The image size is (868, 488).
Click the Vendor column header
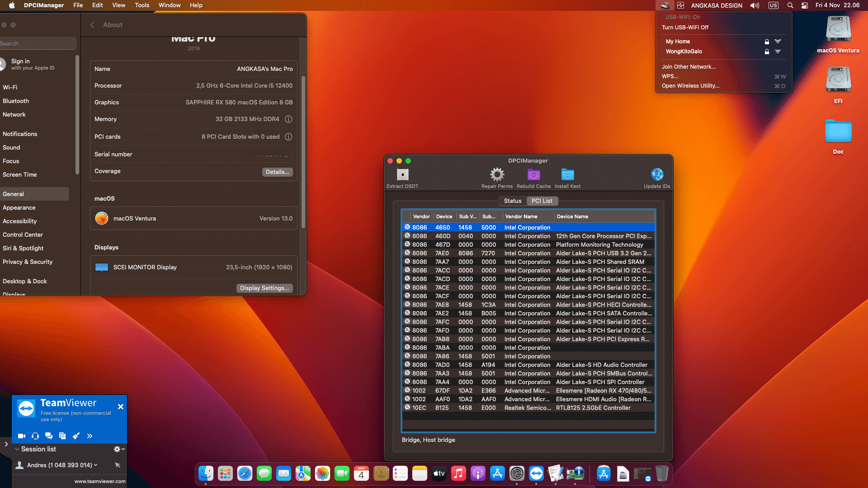coord(421,216)
